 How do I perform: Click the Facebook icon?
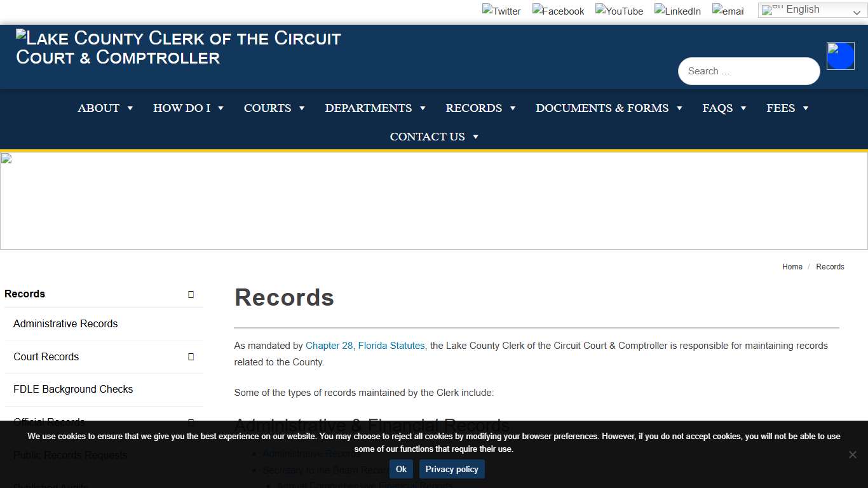tap(558, 10)
